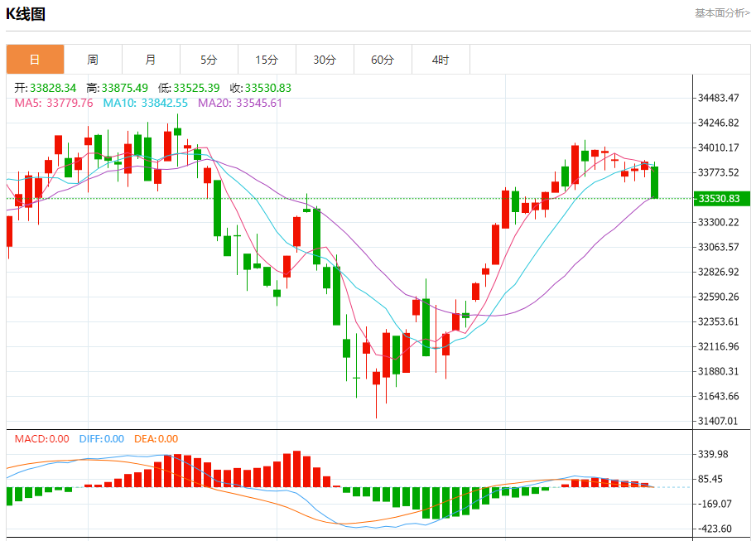This screenshot has height=541, width=756.
Task: Open the 60分 chart tab
Action: 383,60
